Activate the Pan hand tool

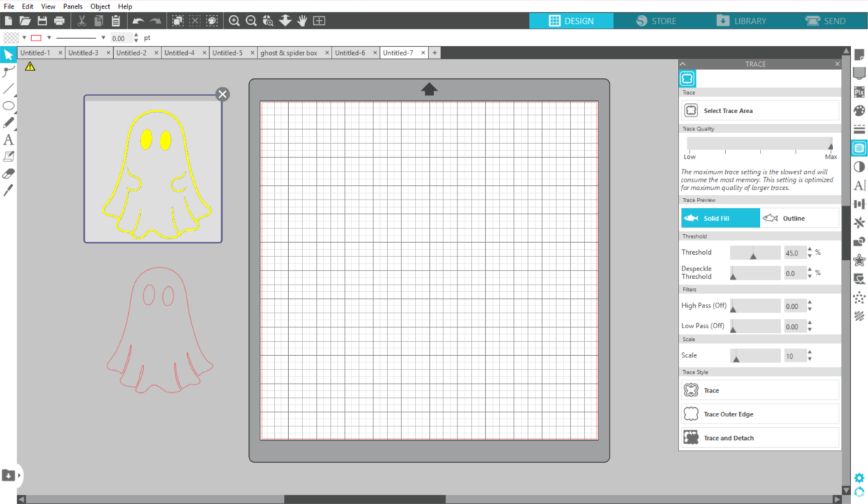(302, 21)
